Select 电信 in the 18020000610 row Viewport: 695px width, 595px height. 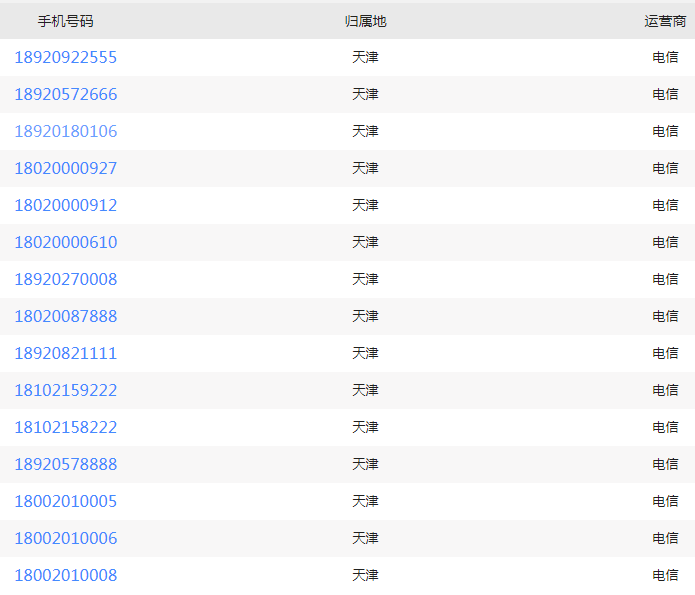(x=665, y=243)
